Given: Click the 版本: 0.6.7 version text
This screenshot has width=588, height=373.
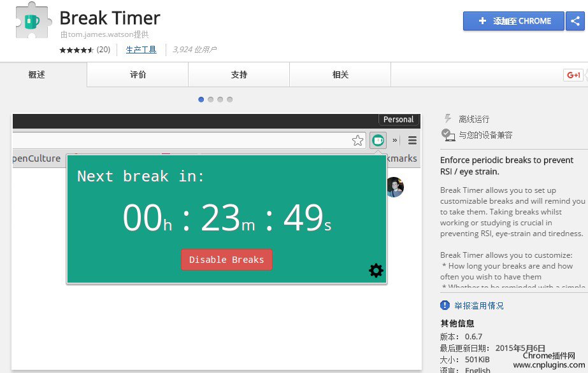Looking at the screenshot, I should (461, 336).
